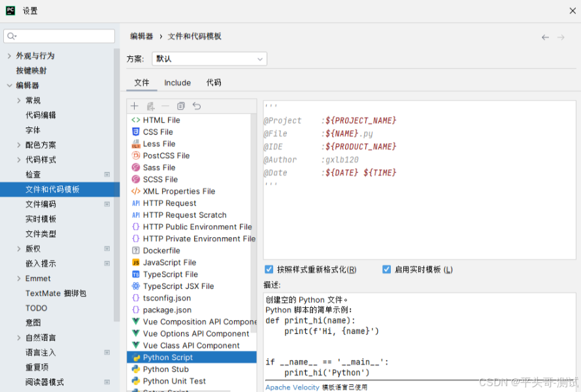Toggle the 启用实时模板 checkbox

[386, 269]
